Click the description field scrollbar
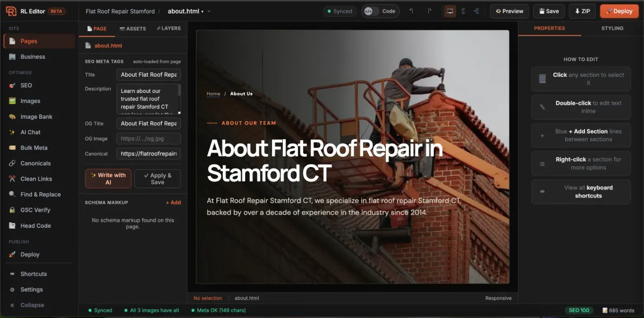This screenshot has height=318, width=644. 179,91
